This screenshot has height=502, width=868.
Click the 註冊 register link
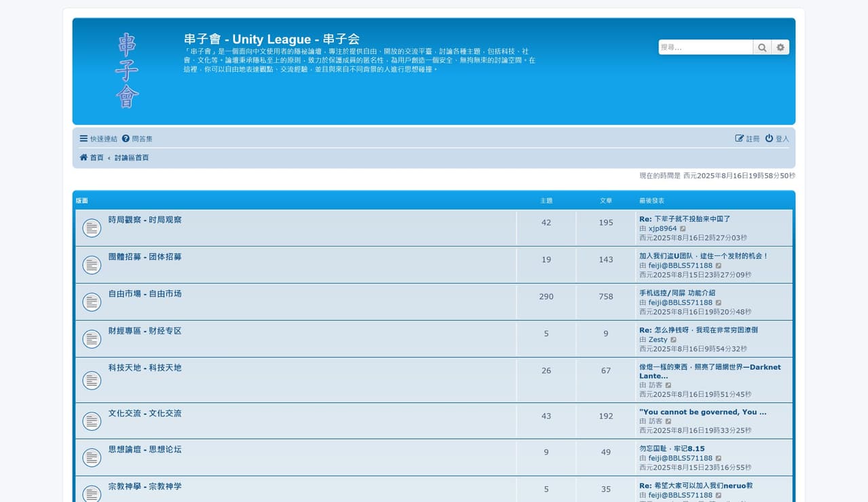747,139
